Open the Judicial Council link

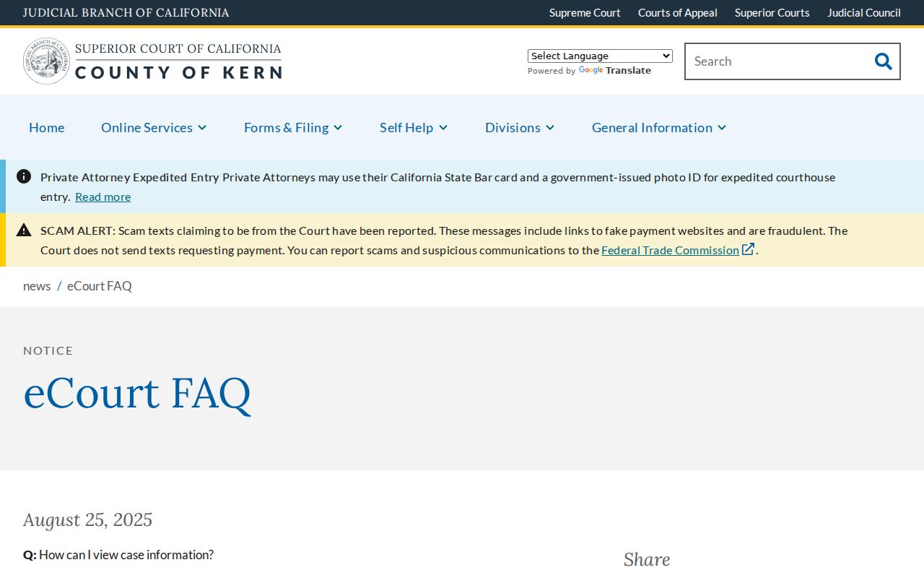pyautogui.click(x=864, y=12)
